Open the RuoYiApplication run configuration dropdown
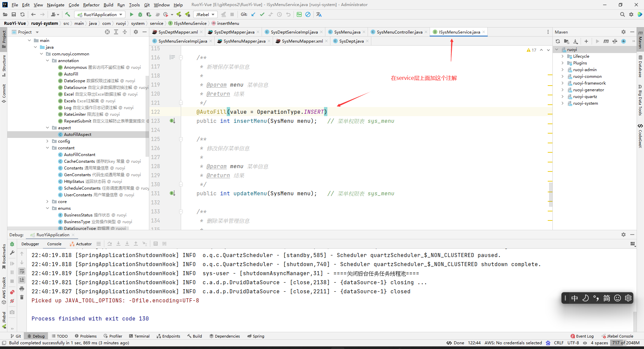The height and width of the screenshot is (349, 644). [100, 14]
